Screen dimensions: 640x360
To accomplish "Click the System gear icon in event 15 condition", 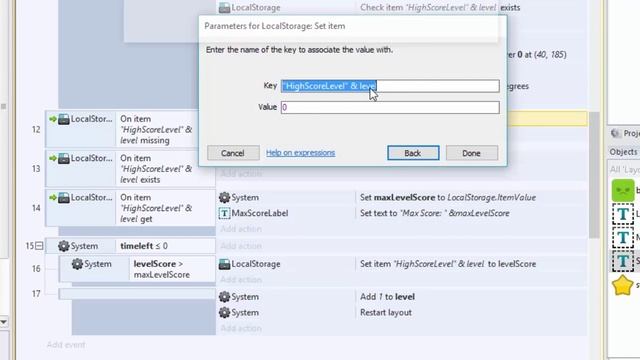I will (x=63, y=246).
